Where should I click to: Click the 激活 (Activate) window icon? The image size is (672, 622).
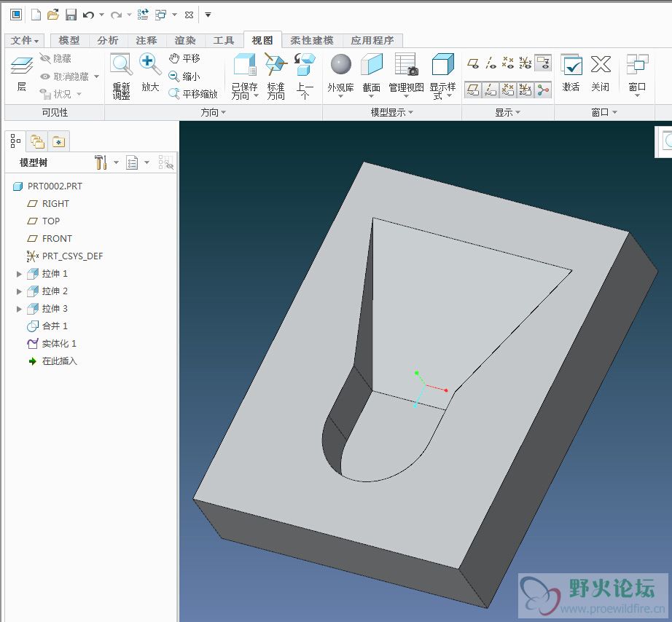click(571, 66)
